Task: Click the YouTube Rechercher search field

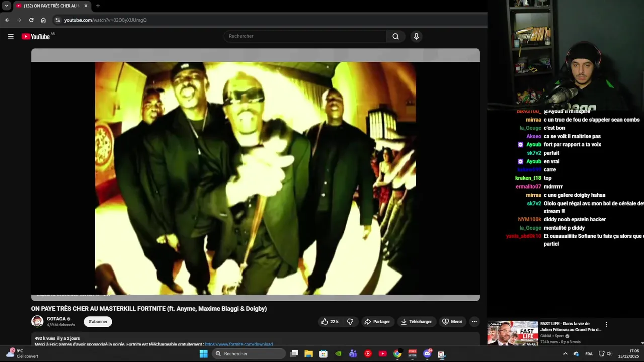Action: (305, 36)
